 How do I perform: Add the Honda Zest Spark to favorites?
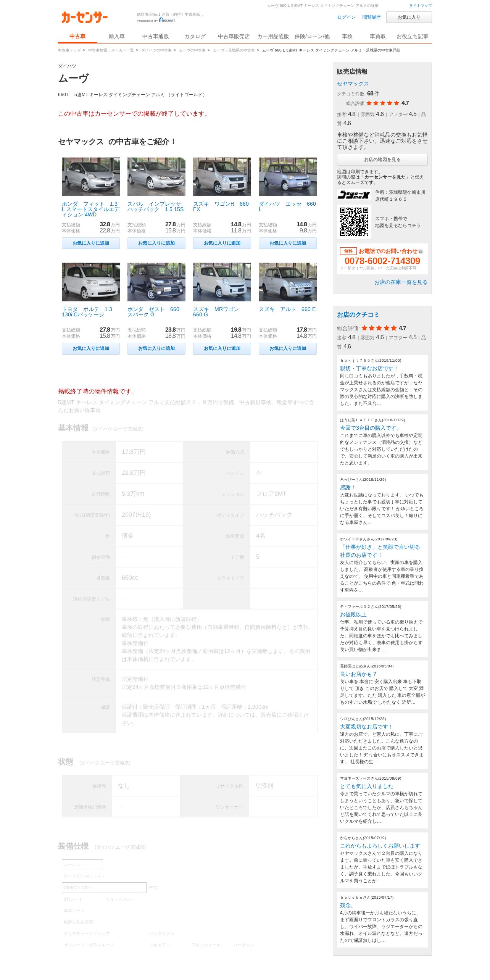(156, 348)
